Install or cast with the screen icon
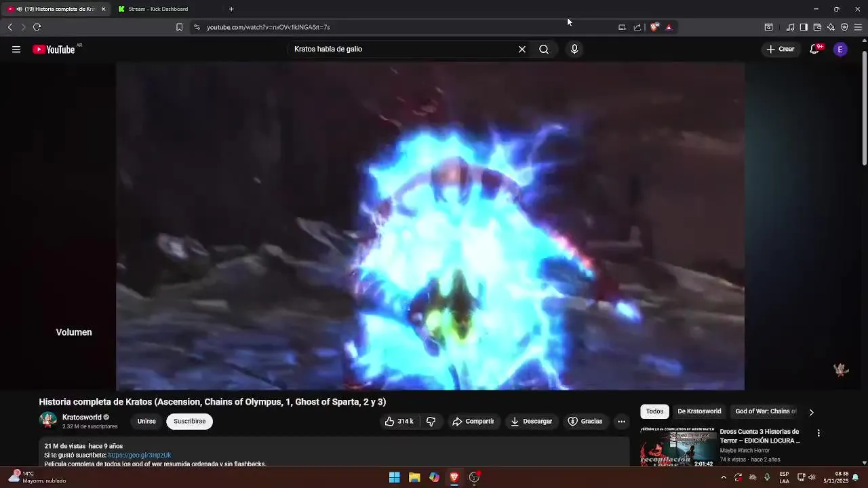 pos(622,27)
